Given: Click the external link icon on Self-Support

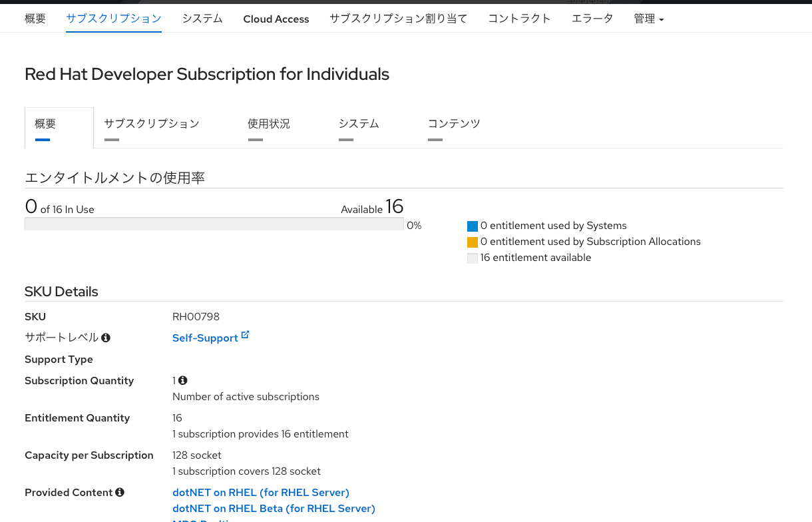Looking at the screenshot, I should 246,334.
